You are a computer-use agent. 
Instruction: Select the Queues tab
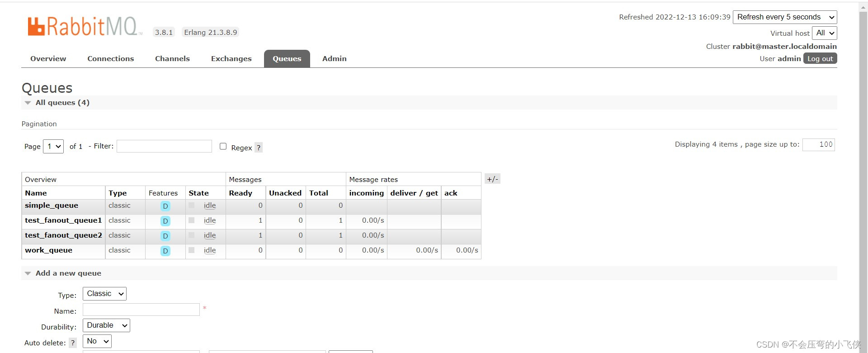(x=287, y=59)
